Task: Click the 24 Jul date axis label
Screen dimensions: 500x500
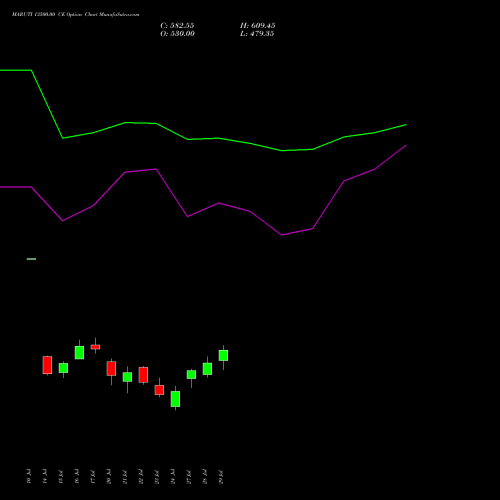Action: click(x=173, y=476)
